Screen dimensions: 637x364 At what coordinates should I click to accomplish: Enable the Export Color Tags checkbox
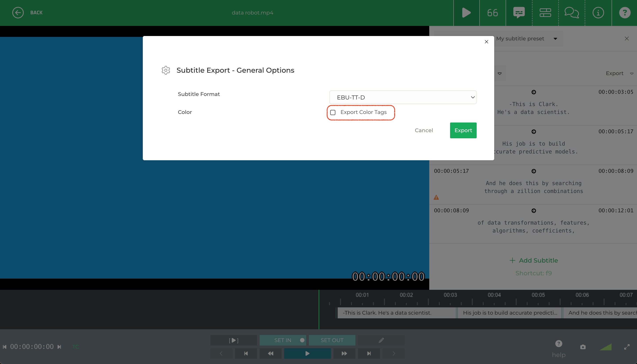[x=333, y=112]
